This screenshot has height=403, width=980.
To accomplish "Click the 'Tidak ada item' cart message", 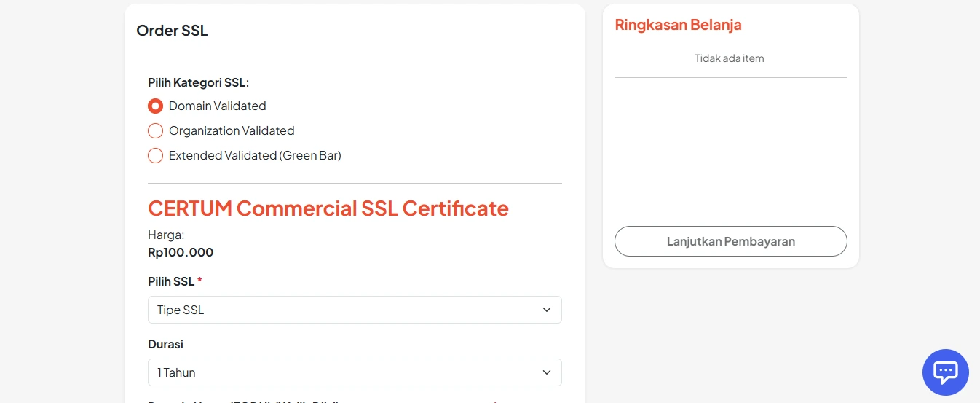I will tap(730, 58).
